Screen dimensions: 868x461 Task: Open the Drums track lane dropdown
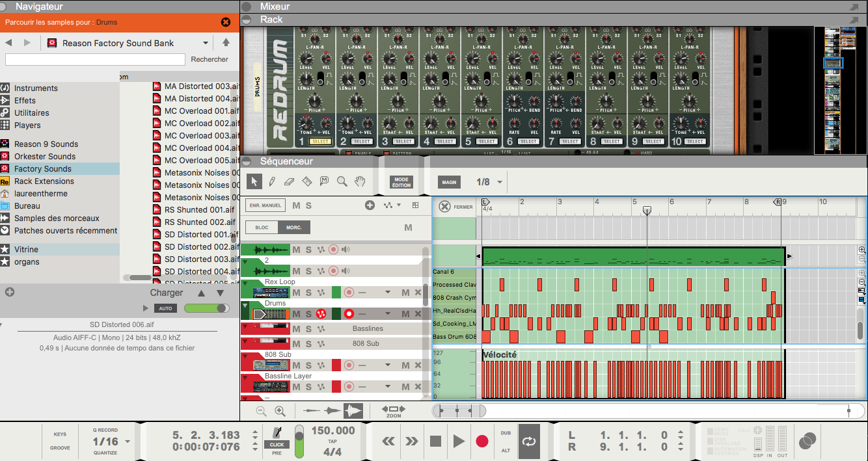(x=388, y=313)
